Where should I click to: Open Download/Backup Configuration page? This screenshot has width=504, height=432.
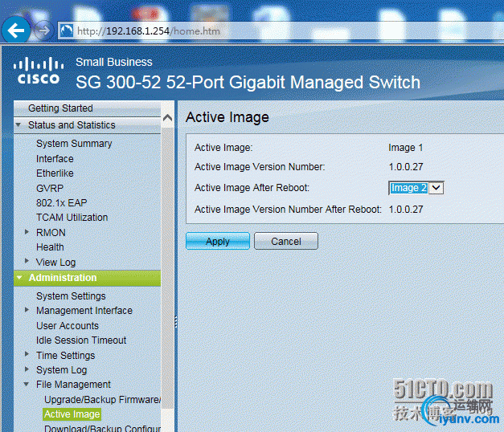(102, 428)
